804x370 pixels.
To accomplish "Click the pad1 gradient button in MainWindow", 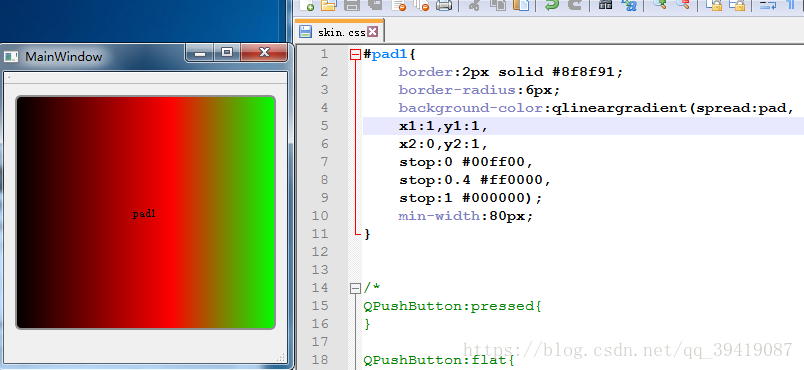I will pyautogui.click(x=146, y=212).
